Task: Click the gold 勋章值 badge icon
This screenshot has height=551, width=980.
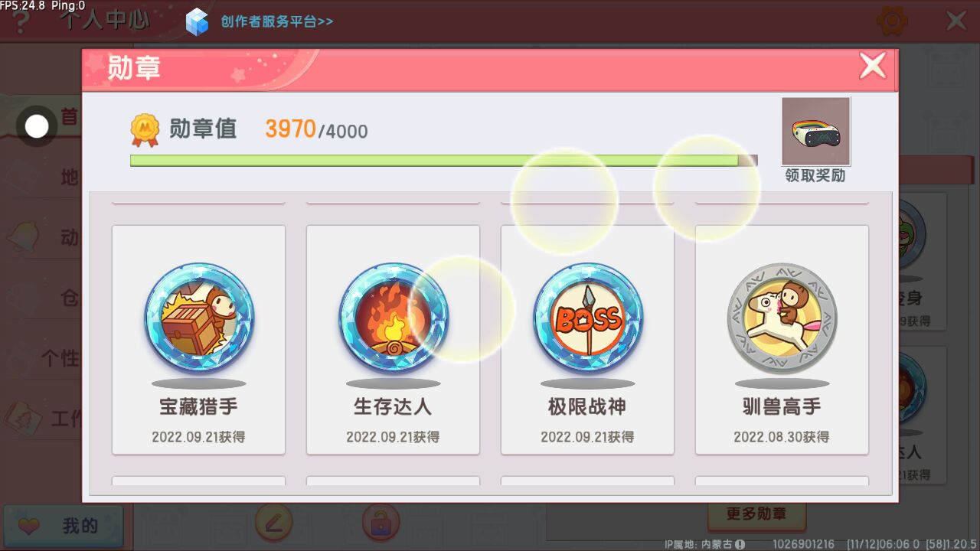Action: [x=145, y=130]
